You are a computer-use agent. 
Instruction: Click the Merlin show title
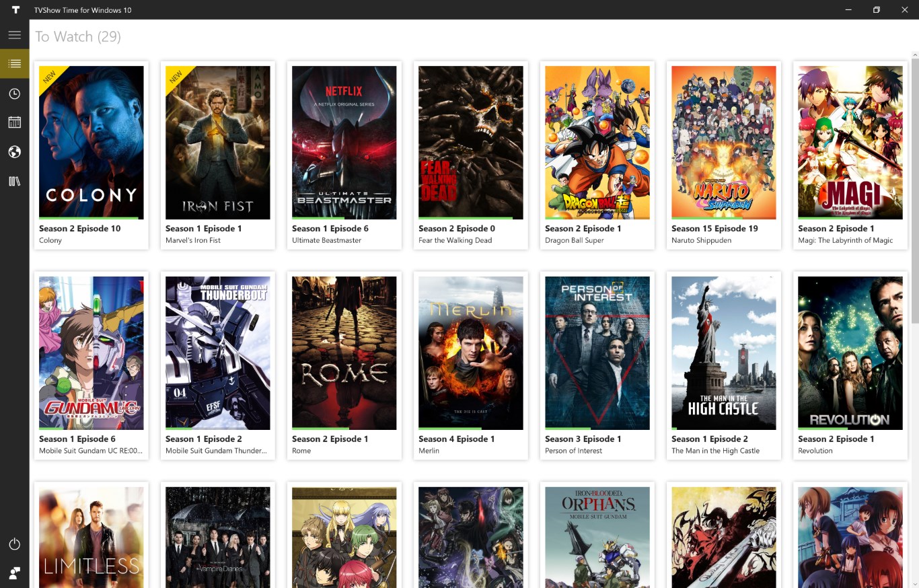coord(429,451)
